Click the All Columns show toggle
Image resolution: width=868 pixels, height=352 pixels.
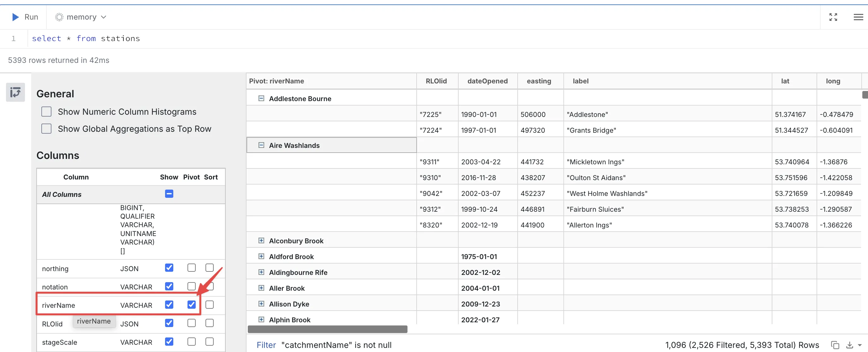[169, 193]
